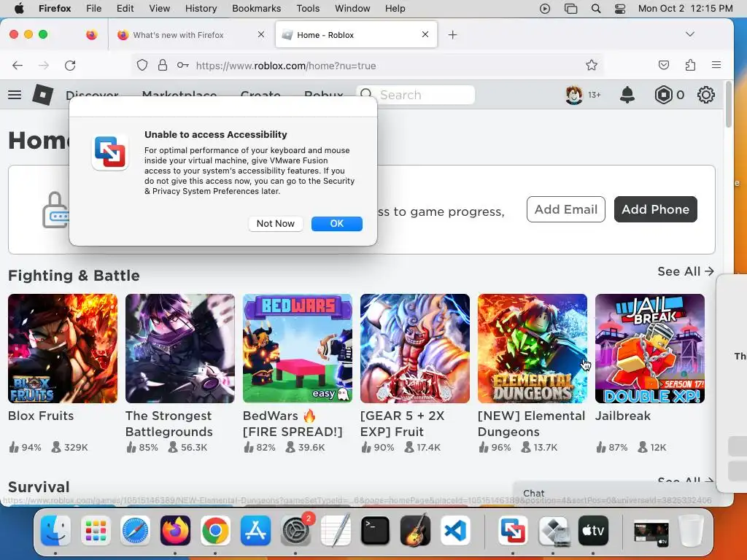Go back in Firefox
This screenshot has width=747, height=560.
coord(18,65)
